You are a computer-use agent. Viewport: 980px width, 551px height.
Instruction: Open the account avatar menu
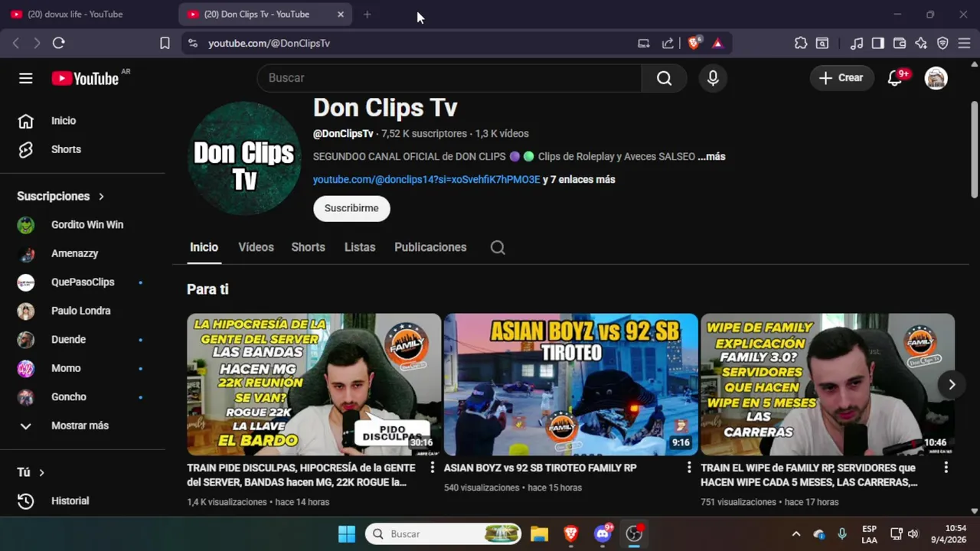936,78
